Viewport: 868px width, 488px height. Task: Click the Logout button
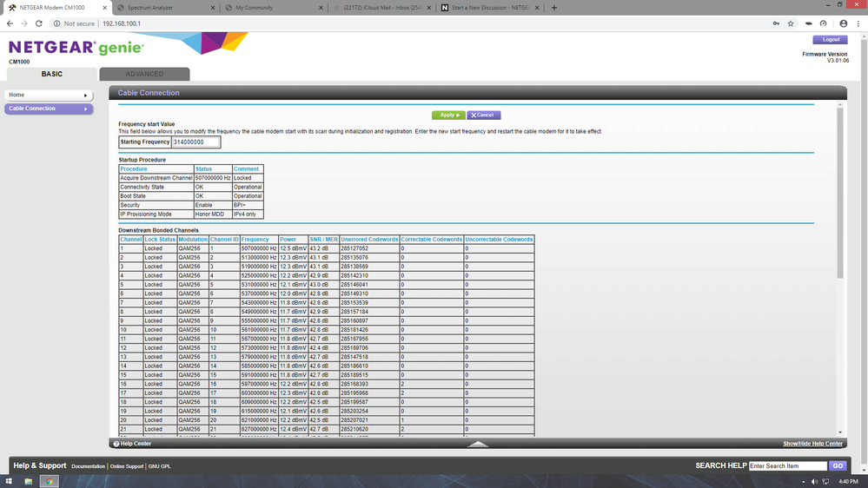click(x=830, y=40)
